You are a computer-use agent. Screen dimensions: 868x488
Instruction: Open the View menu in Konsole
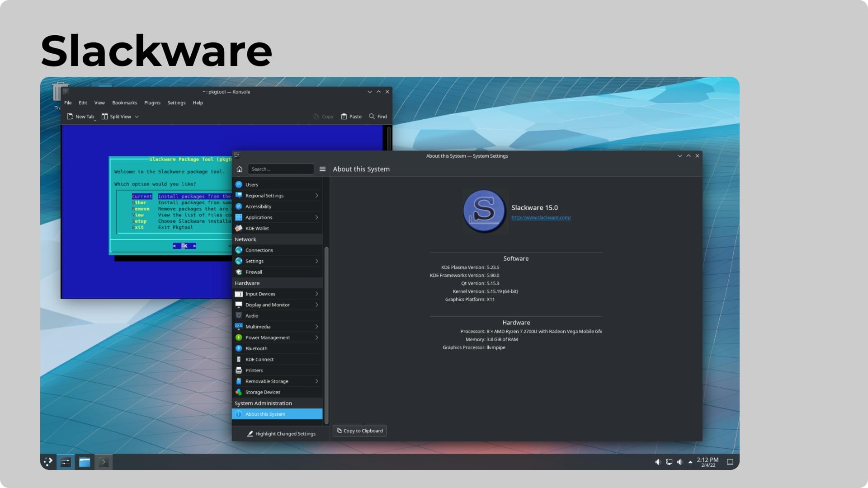click(x=99, y=103)
